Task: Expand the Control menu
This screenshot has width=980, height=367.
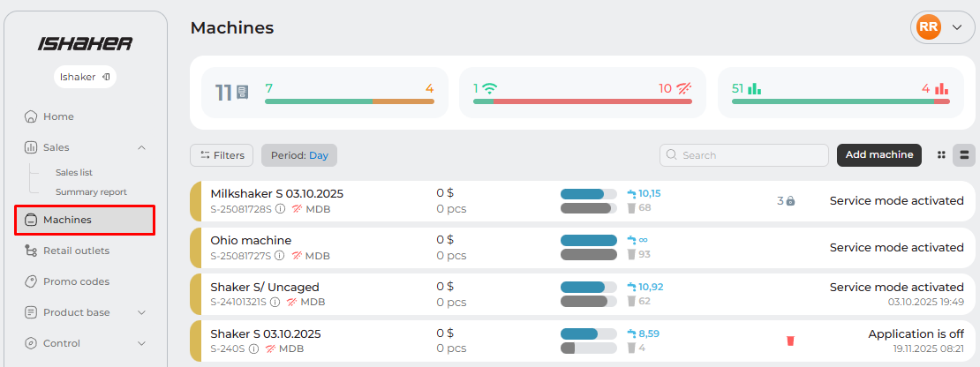Action: click(x=141, y=343)
